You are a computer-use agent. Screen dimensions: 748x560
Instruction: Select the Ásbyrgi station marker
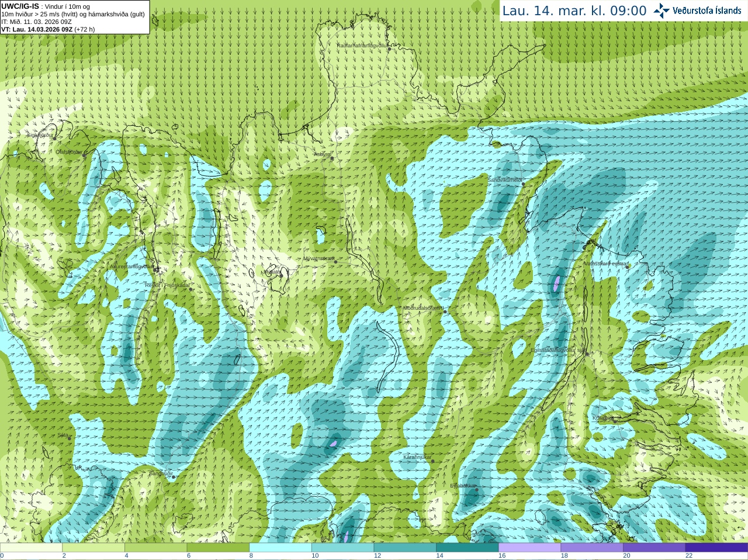(x=332, y=158)
